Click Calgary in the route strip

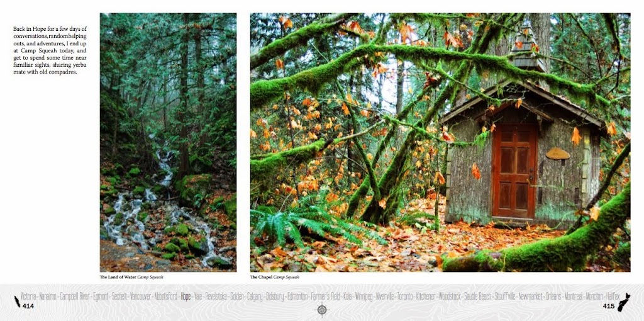[x=255, y=296]
